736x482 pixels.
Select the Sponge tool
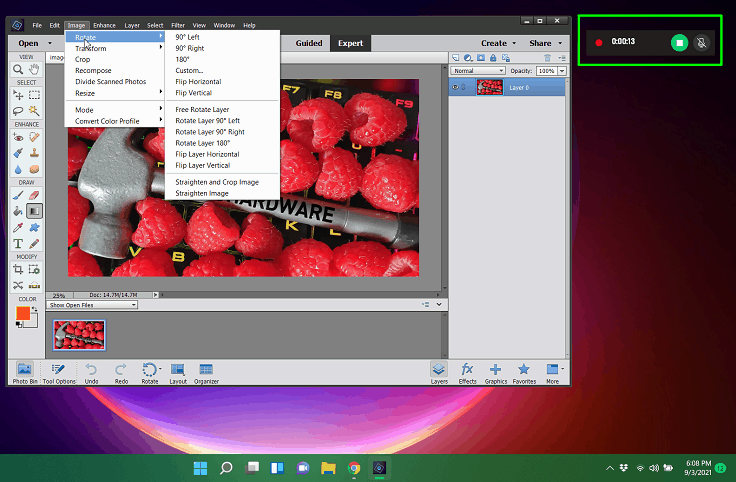click(34, 169)
